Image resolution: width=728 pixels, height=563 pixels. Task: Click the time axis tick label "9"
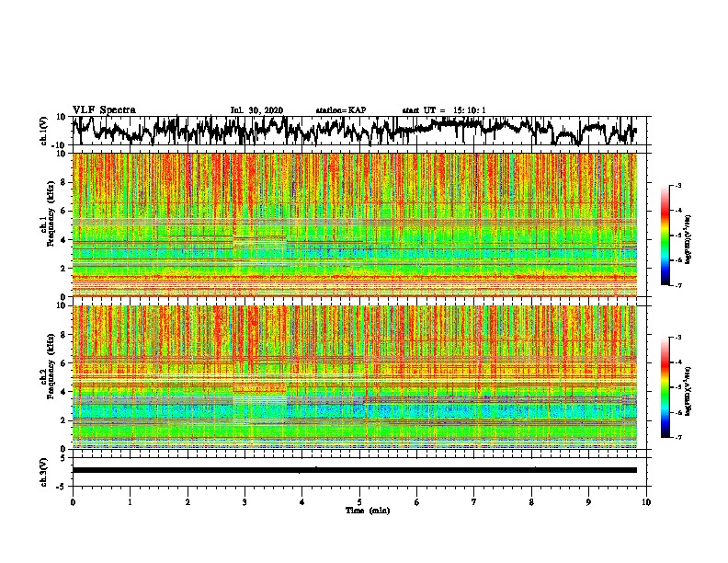[x=588, y=502]
